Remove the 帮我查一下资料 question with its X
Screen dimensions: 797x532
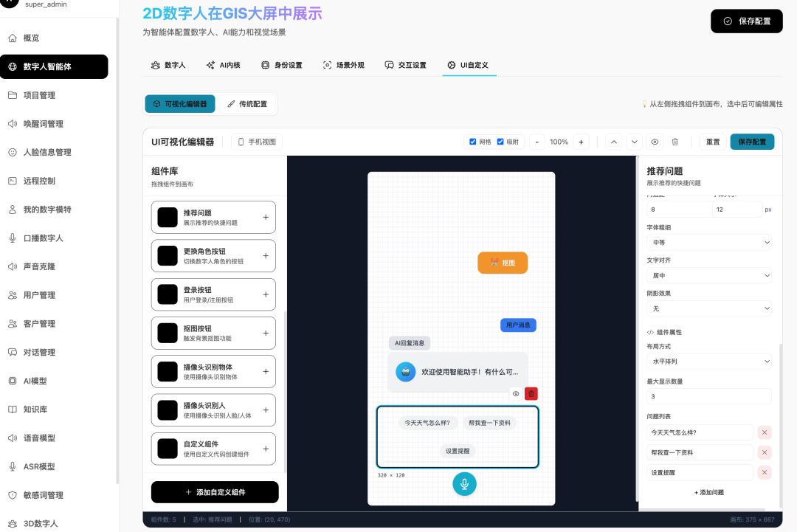point(764,452)
